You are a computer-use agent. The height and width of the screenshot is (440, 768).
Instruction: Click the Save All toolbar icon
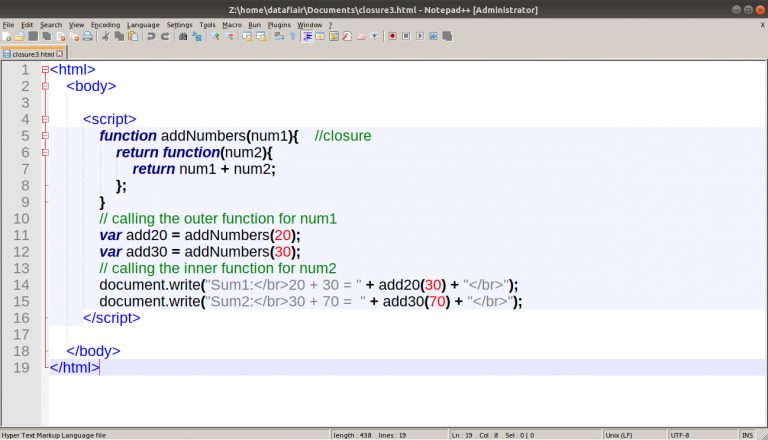point(47,36)
